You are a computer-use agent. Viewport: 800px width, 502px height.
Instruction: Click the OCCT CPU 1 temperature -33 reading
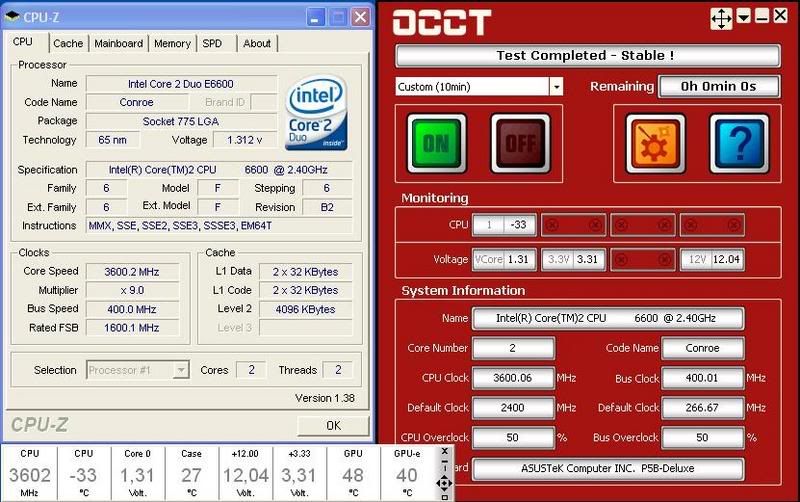(x=505, y=224)
